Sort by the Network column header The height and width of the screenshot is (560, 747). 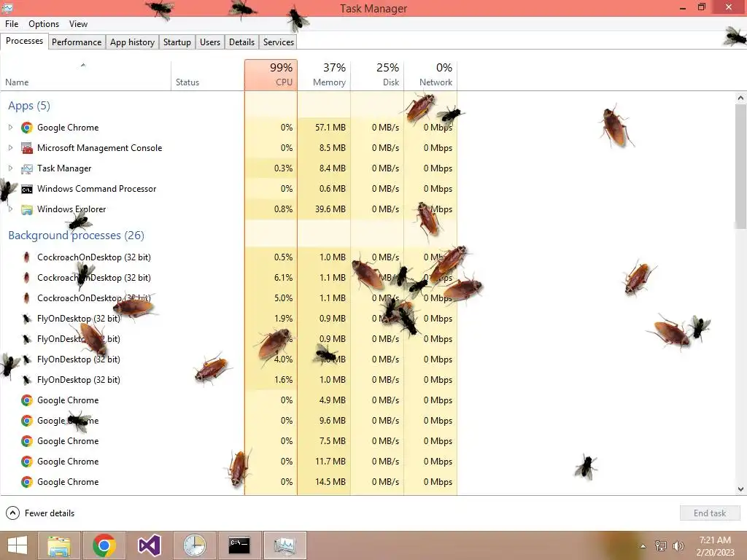[x=430, y=75]
